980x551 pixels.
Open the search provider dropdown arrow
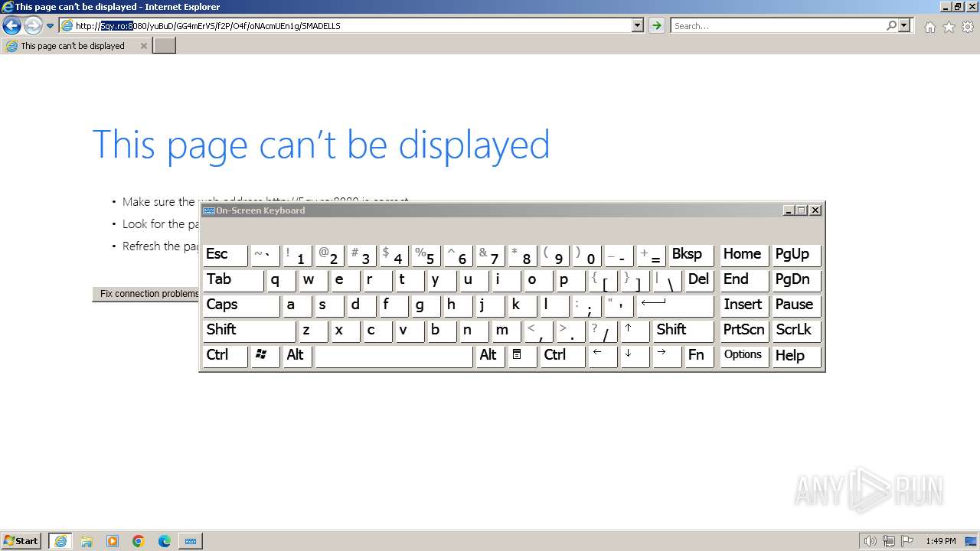(905, 26)
